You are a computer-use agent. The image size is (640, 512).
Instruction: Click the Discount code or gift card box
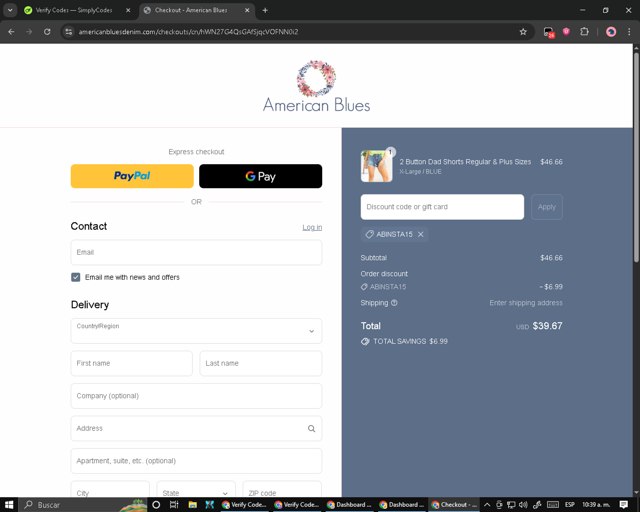pyautogui.click(x=442, y=207)
